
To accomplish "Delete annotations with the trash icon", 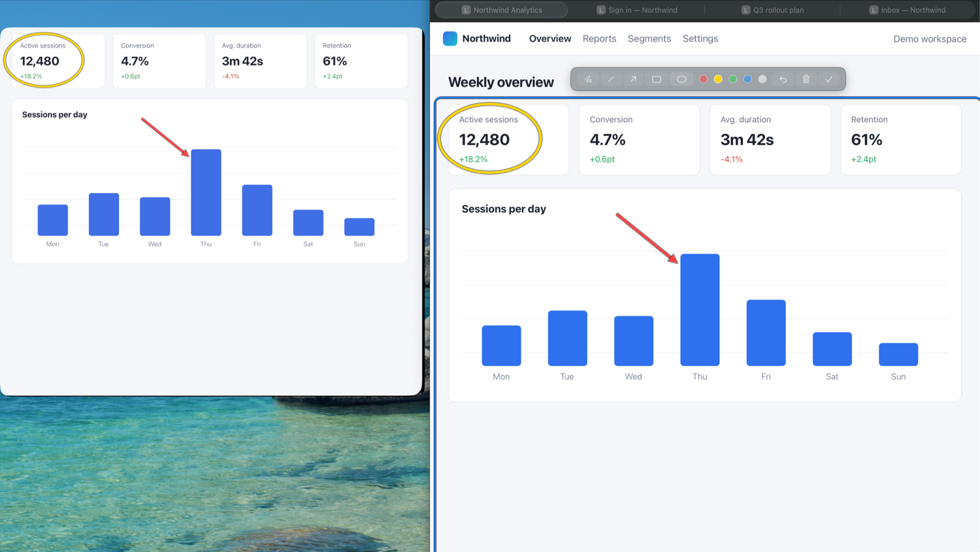I will point(806,79).
